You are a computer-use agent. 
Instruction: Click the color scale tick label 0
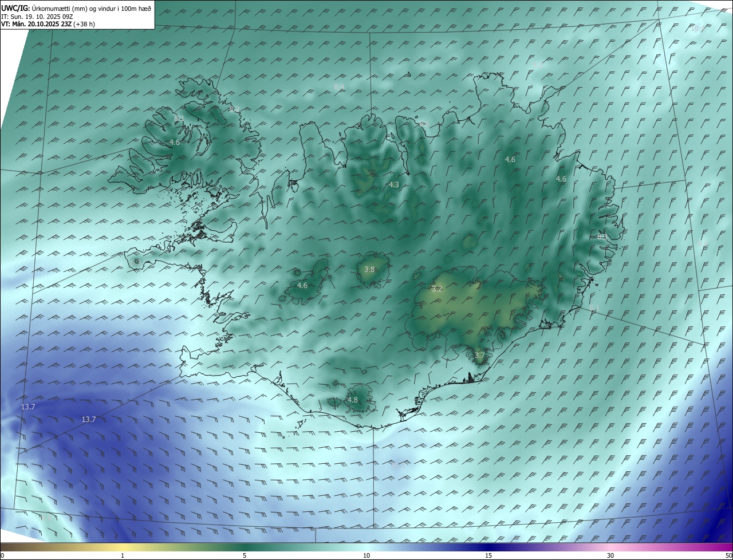2,555
